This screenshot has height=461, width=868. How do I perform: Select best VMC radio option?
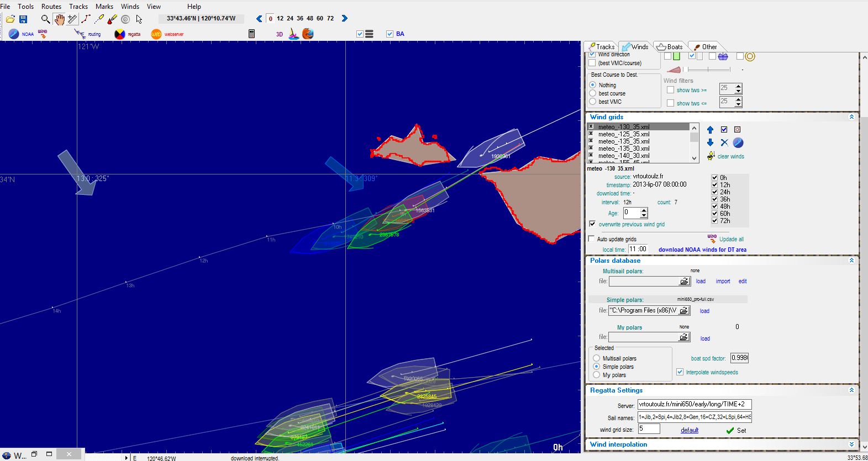tap(593, 102)
